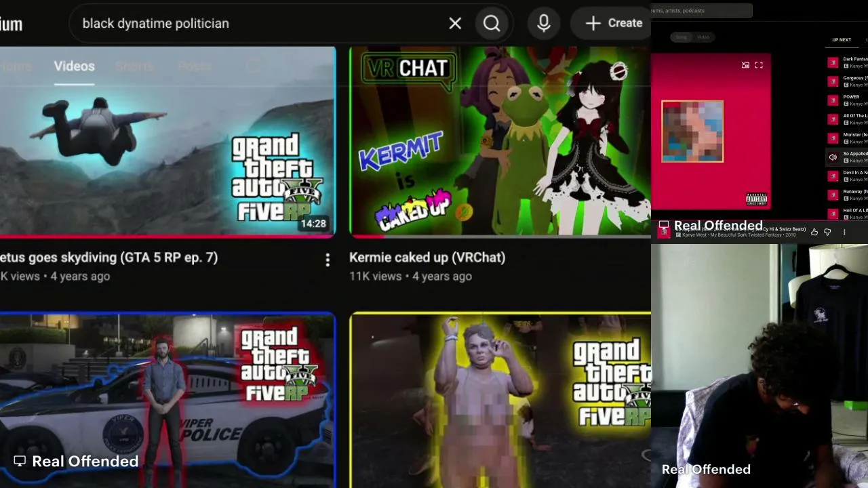
Task: Switch to the channel's Posts tab
Action: [194, 66]
